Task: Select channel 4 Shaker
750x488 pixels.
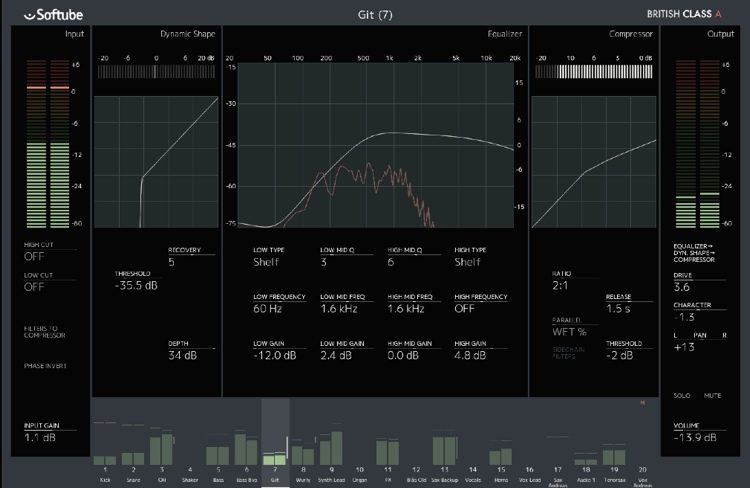Action: coord(190,475)
